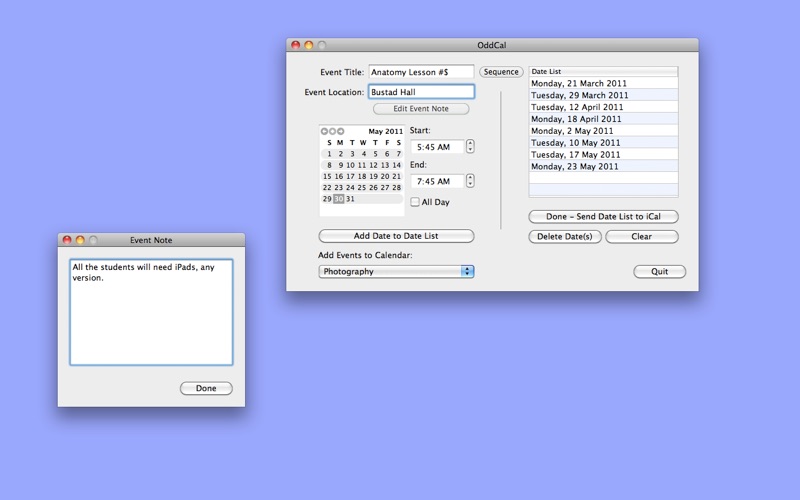
Task: Pick day 12 in the mini calendar
Action: pos(373,165)
